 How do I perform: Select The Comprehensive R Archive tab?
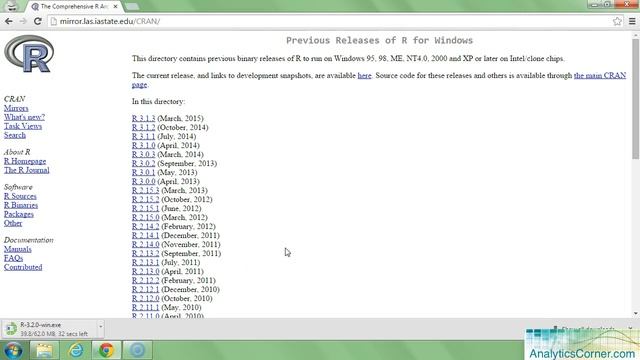tap(73, 7)
